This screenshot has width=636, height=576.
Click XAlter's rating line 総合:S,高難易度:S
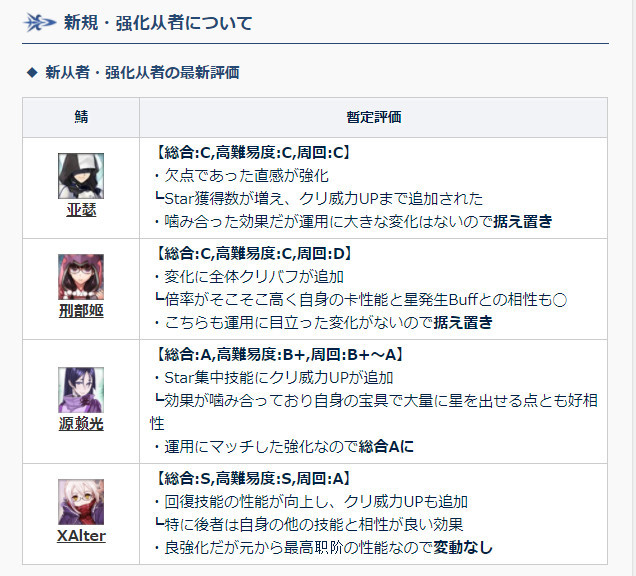coord(252,479)
